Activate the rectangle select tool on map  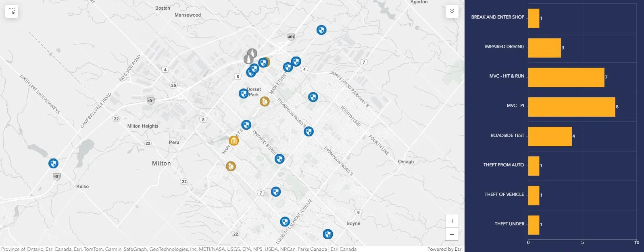click(x=12, y=11)
